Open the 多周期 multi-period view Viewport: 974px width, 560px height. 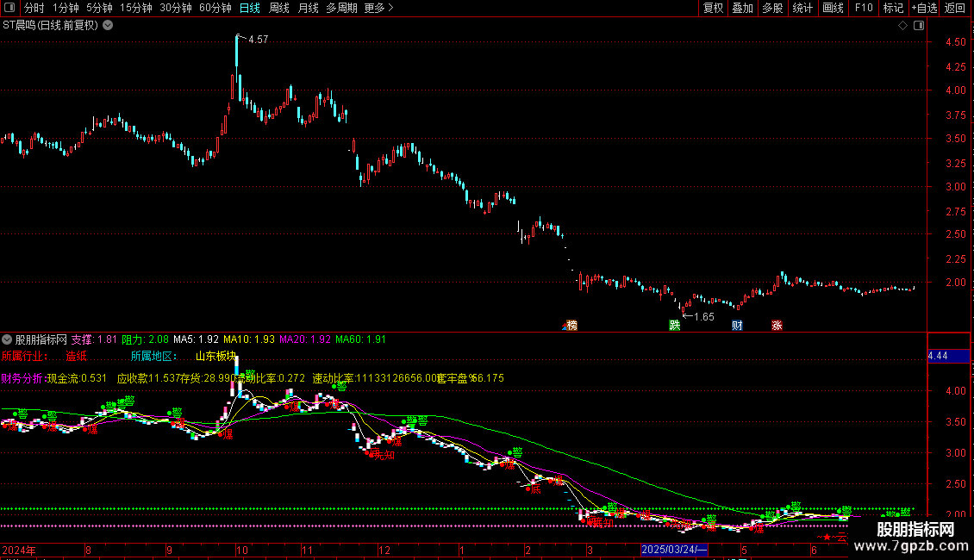point(341,8)
